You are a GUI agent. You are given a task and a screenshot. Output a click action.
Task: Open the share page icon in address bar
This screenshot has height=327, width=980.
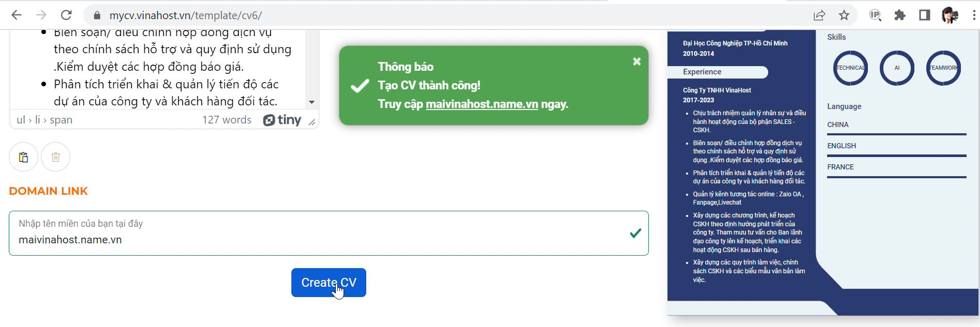click(x=819, y=15)
